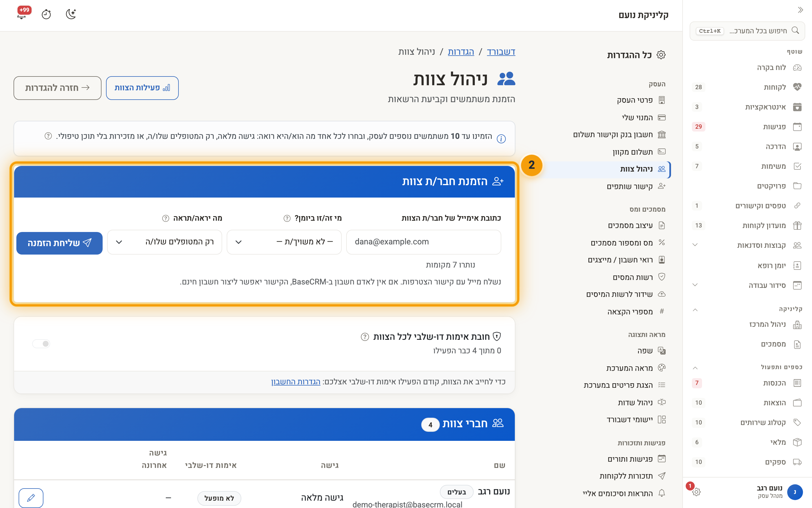
Task: Click פעילות הצוות button
Action: [x=142, y=88]
